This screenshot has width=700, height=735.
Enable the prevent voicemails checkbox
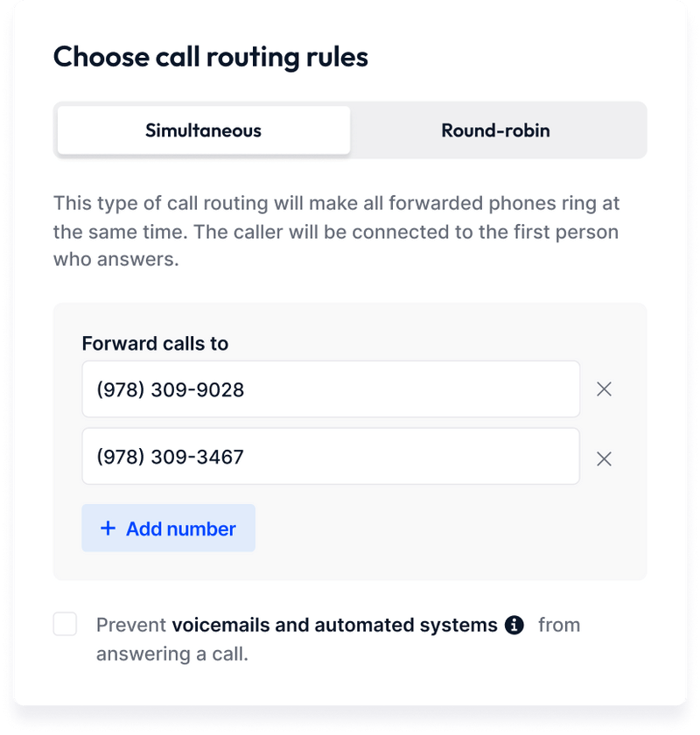tap(65, 625)
